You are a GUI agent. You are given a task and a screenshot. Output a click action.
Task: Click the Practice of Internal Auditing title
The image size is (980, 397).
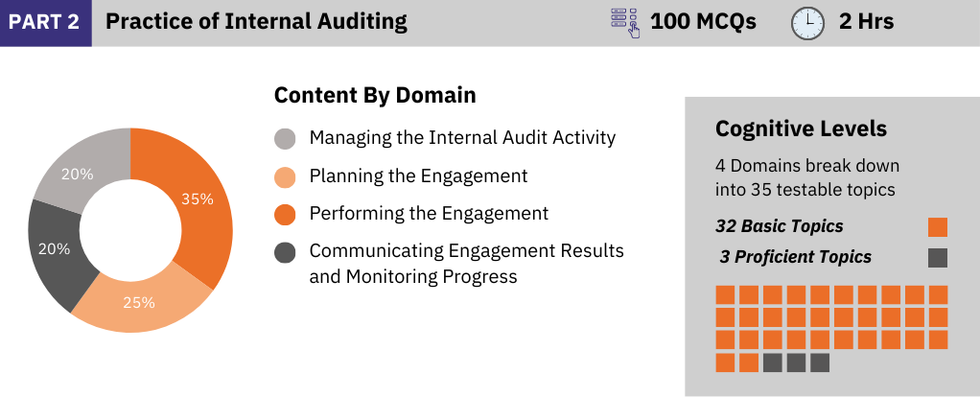[x=256, y=22]
